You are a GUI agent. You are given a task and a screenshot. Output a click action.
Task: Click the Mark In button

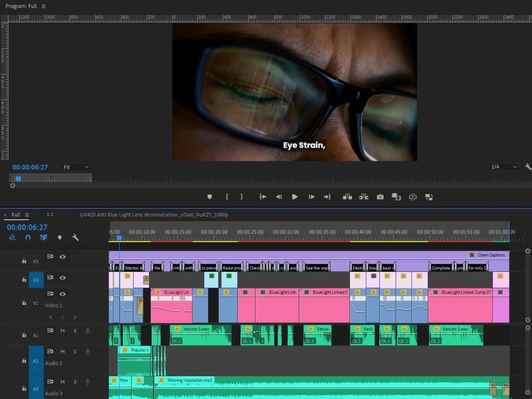click(x=227, y=197)
